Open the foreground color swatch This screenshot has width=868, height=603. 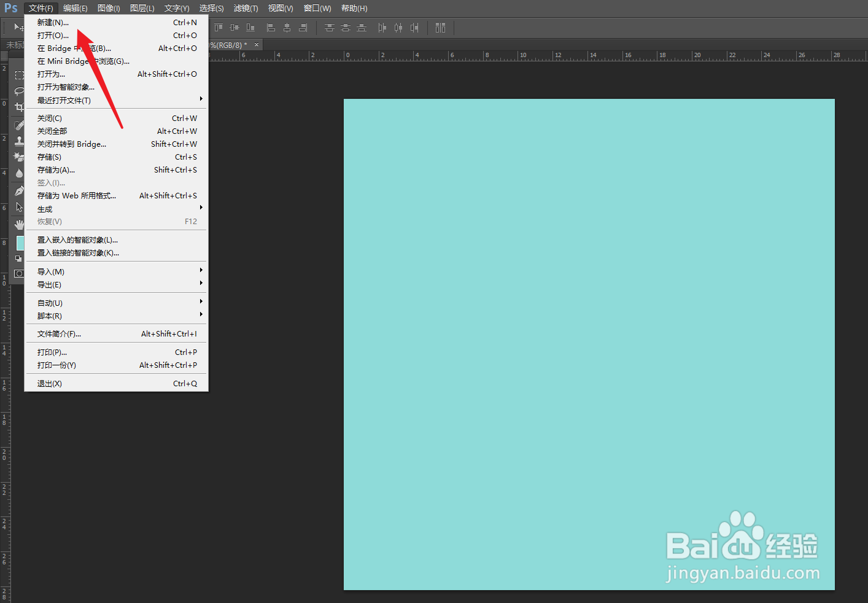pyautogui.click(x=20, y=243)
